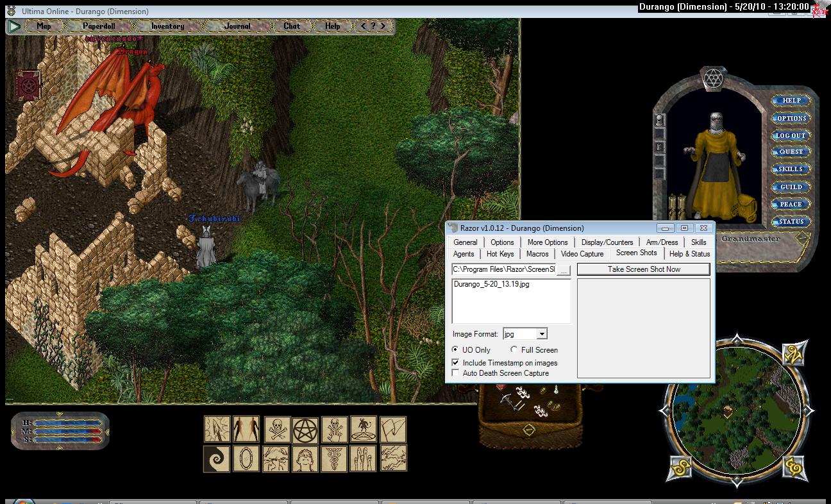Click Take Screen Shot Now
This screenshot has width=831, height=504.
[644, 269]
